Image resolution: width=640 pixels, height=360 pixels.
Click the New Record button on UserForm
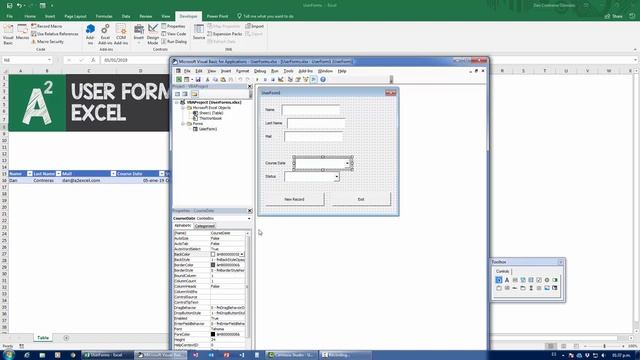294,199
